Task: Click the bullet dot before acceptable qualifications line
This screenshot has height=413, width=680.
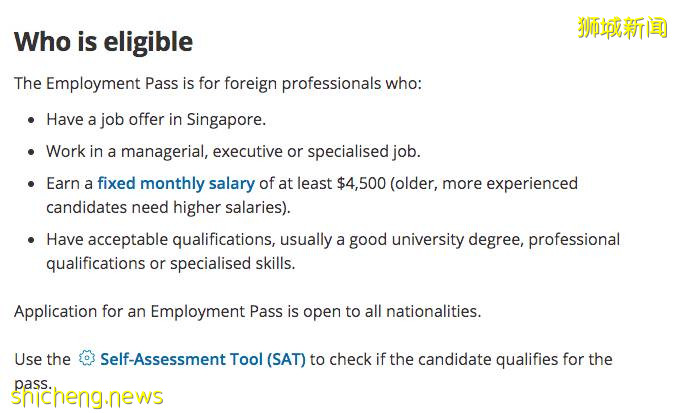Action: click(30, 240)
